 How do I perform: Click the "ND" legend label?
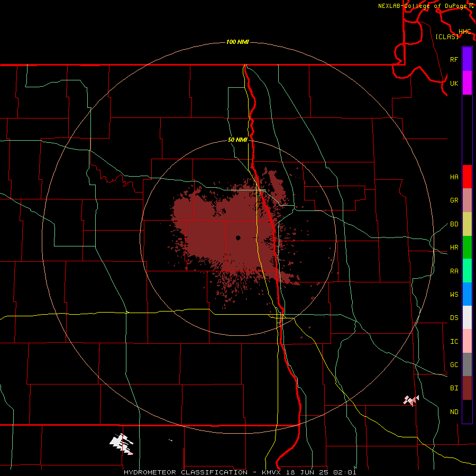[x=454, y=411]
